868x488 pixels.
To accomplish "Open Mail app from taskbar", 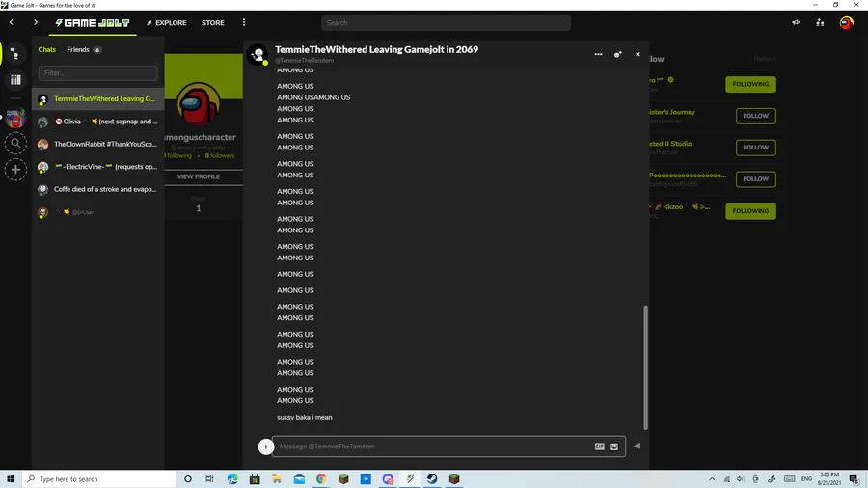I will (299, 479).
